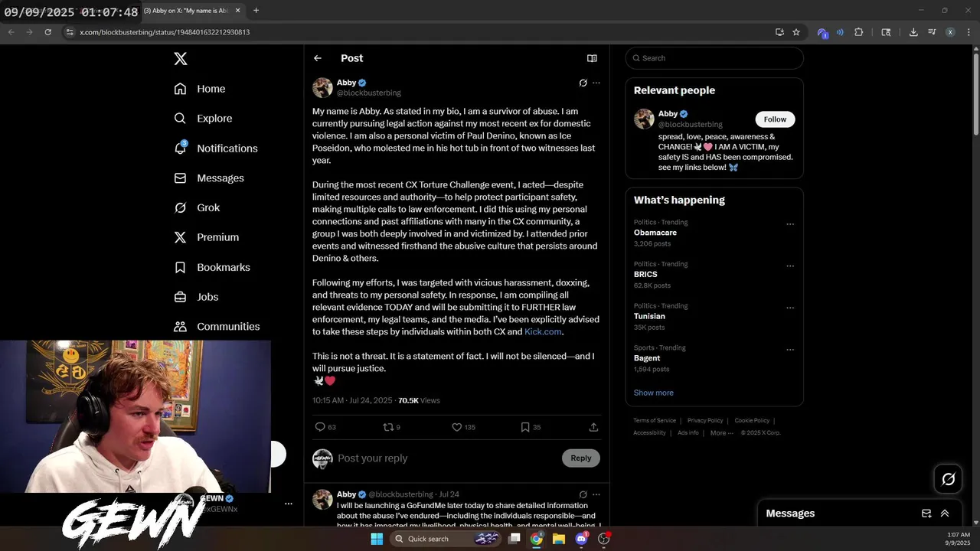Bookmark this page with star icon
This screenshot has width=980, height=551.
tap(796, 32)
